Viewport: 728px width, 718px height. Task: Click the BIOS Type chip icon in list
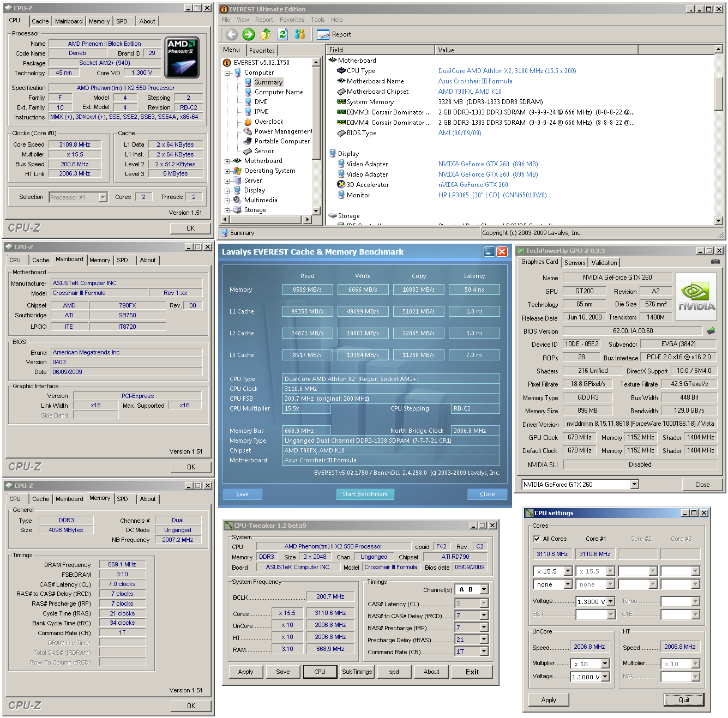point(341,133)
